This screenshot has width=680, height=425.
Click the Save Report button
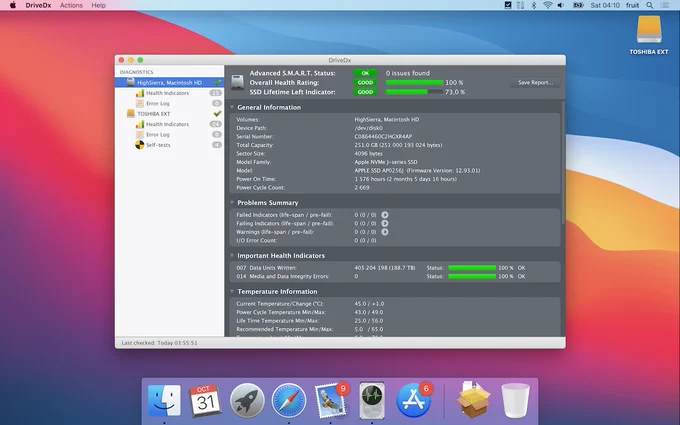[x=535, y=82]
